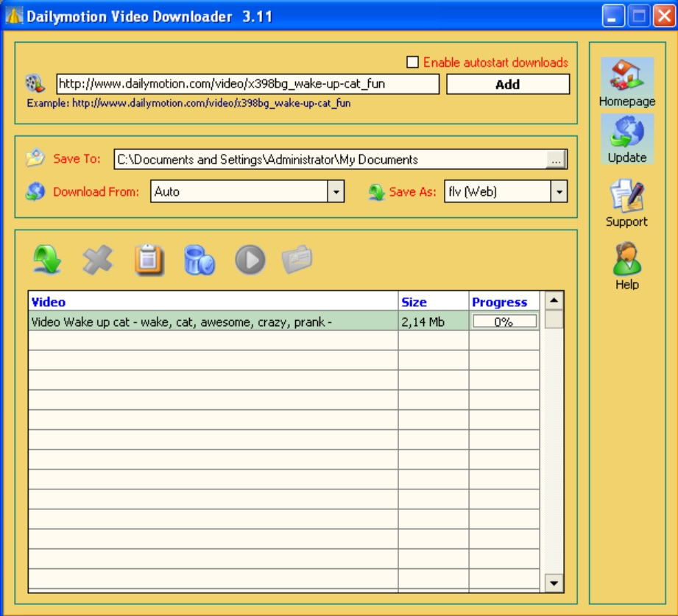Click the browse button for Save To path
The image size is (678, 616).
pos(557,160)
